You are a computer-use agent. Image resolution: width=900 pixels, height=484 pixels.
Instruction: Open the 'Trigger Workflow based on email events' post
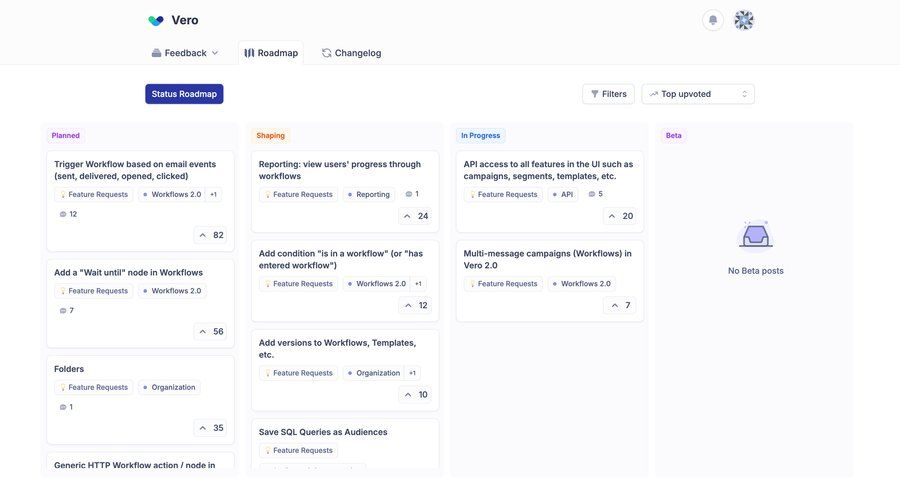tap(135, 170)
